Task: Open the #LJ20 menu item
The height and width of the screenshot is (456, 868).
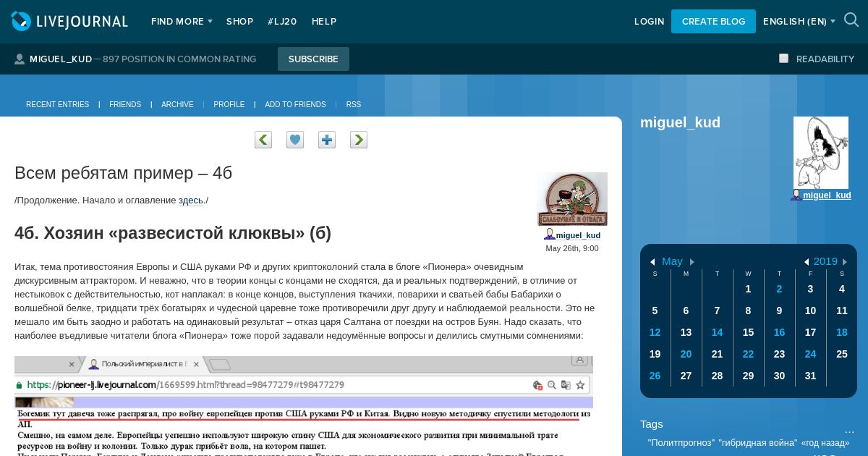Action: coord(282,22)
